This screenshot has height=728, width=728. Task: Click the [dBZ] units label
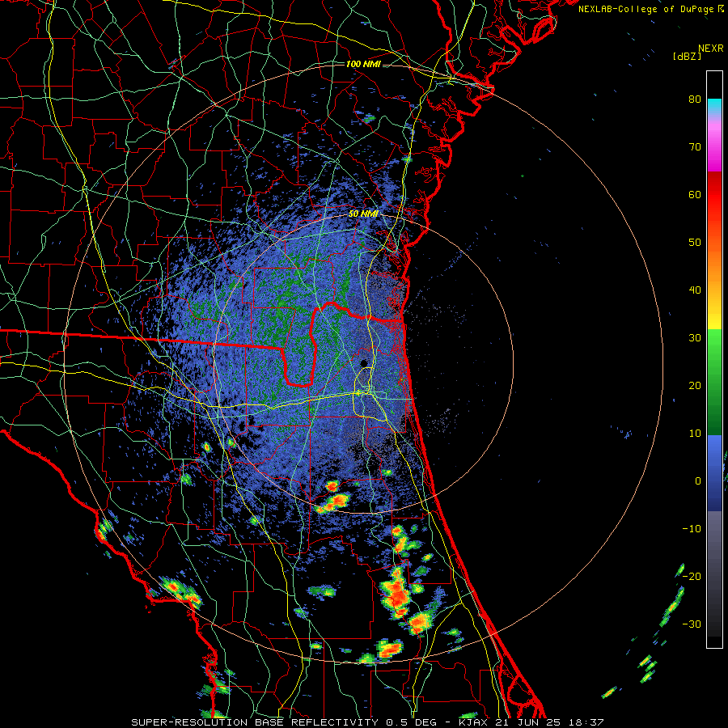687,56
